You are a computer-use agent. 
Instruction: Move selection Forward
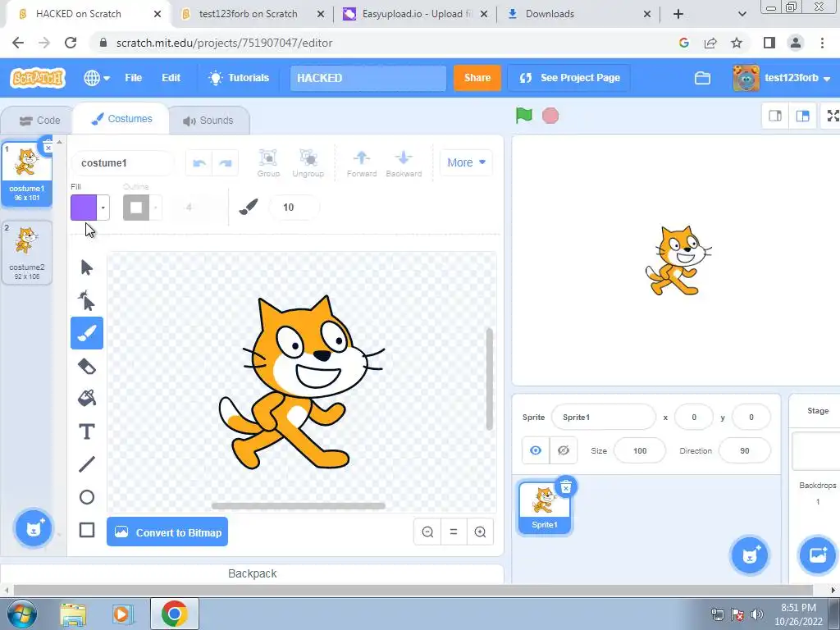(362, 163)
